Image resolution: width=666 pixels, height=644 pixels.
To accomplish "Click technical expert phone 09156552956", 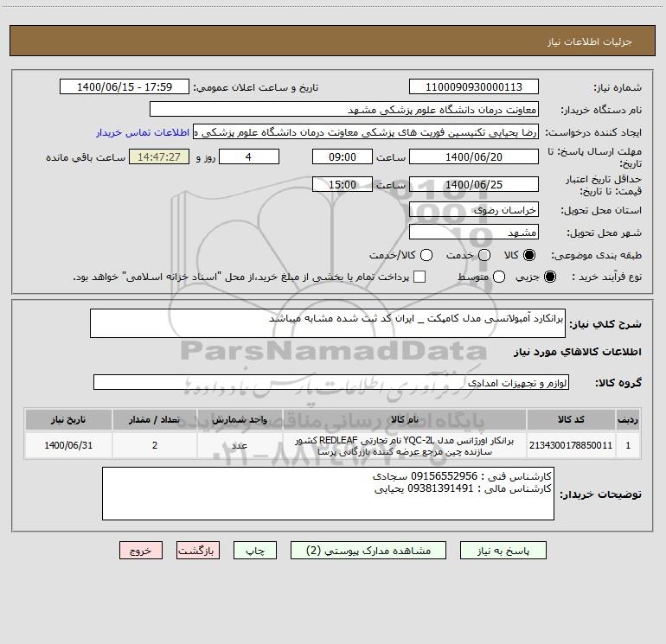I will tap(444, 476).
